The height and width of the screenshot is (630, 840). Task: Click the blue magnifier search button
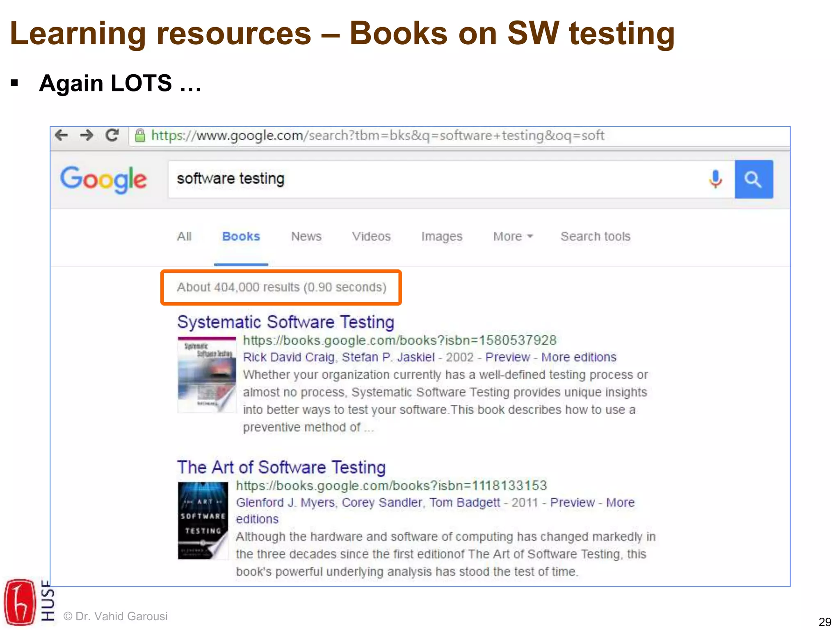coord(754,179)
